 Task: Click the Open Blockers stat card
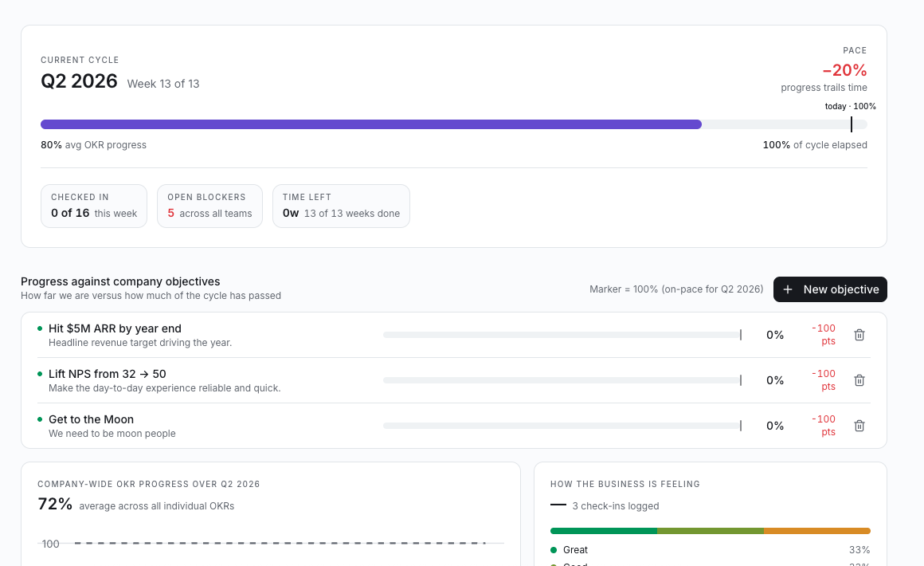[x=209, y=206]
